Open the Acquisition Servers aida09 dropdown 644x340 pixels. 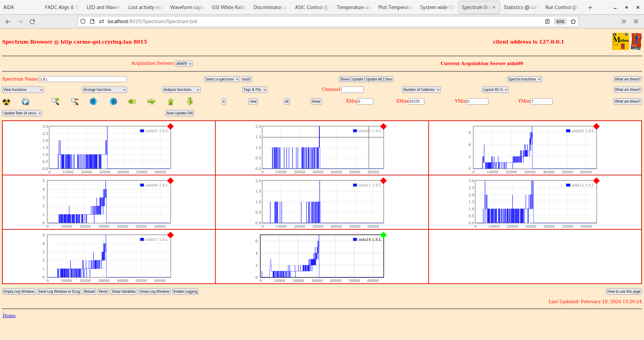coord(184,64)
